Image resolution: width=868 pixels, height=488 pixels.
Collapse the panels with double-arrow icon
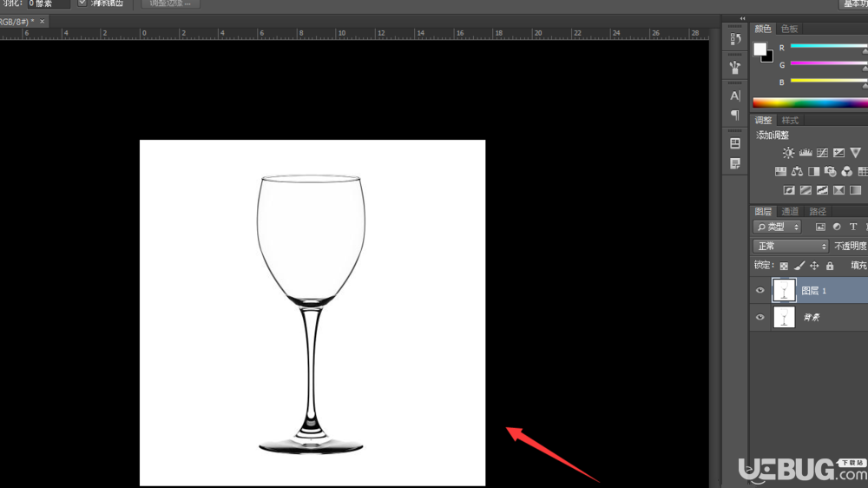point(742,18)
